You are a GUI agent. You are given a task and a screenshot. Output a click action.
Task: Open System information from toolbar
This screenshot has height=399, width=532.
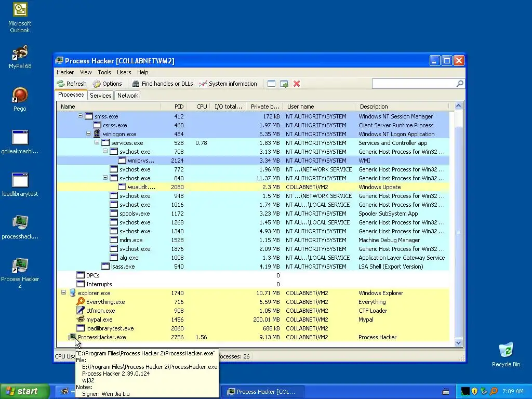point(228,84)
